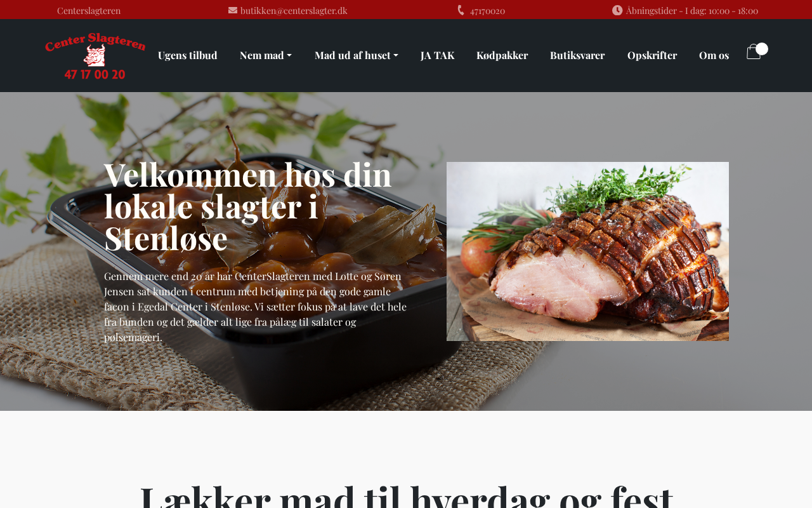Click the clock opening hours icon
The width and height of the screenshot is (812, 508).
pos(617,10)
